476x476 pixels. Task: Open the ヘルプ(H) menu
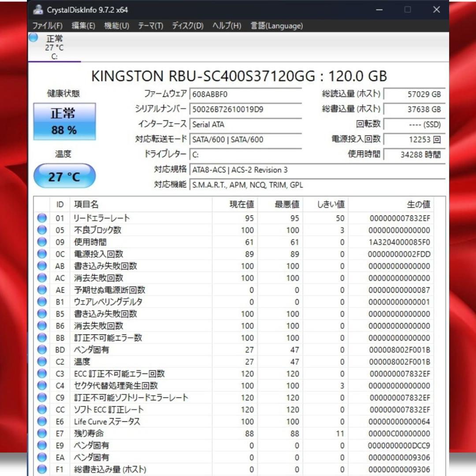[227, 26]
